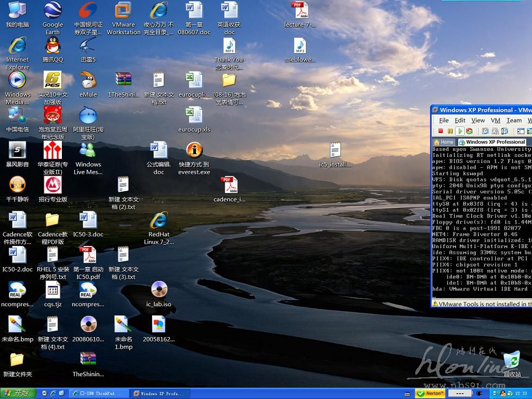
Task: Click the IBM ThinkPad taskbar window button
Action: point(99,393)
